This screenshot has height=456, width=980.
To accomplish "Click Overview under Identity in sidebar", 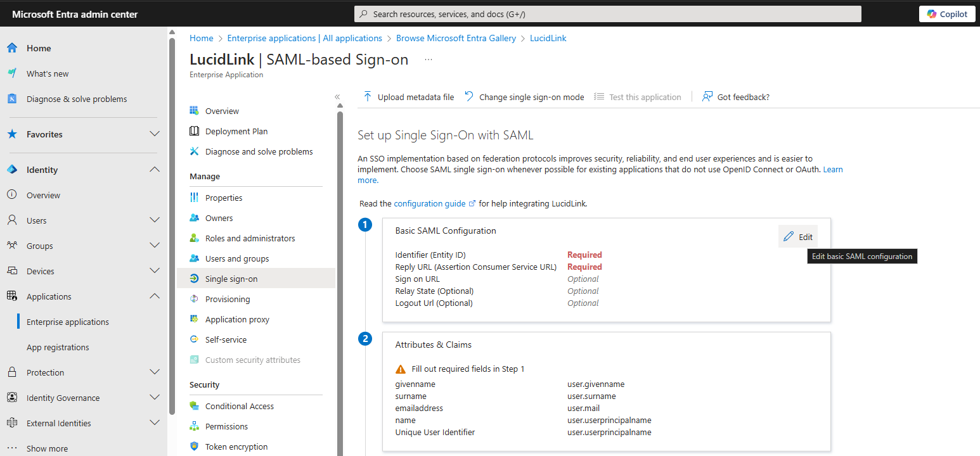I will (x=44, y=195).
